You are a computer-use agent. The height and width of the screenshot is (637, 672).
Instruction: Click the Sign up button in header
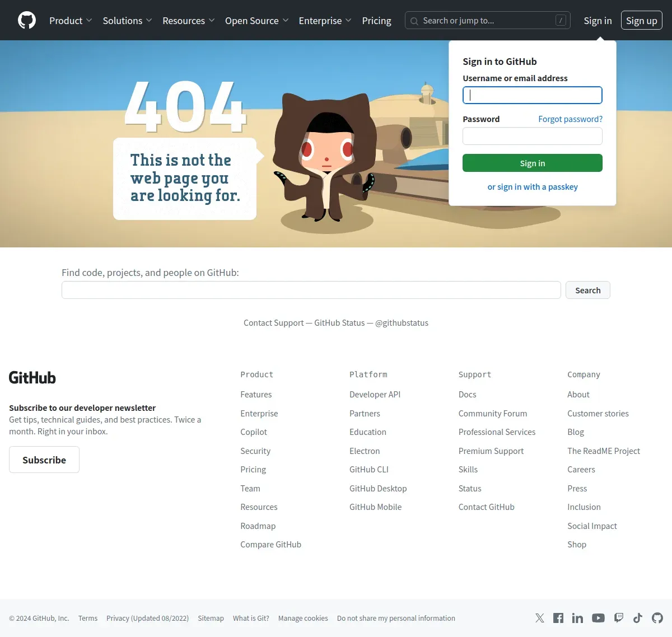coord(642,21)
